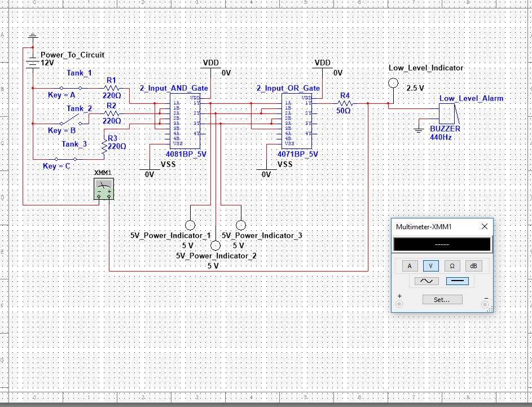Close the Multimeter-XMM1 window
The image size is (532, 407).
click(x=484, y=226)
